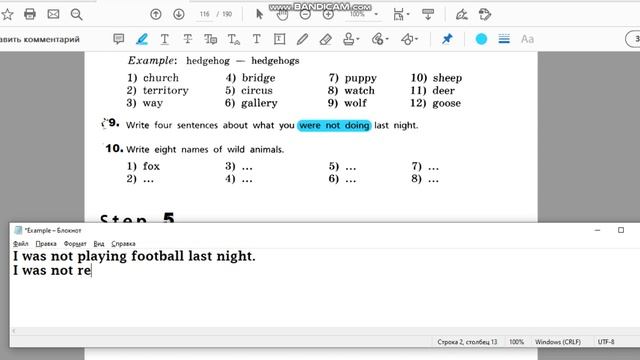This screenshot has height=360, width=640.
Task: Maximize the Notepad window
Action: pos(621,230)
